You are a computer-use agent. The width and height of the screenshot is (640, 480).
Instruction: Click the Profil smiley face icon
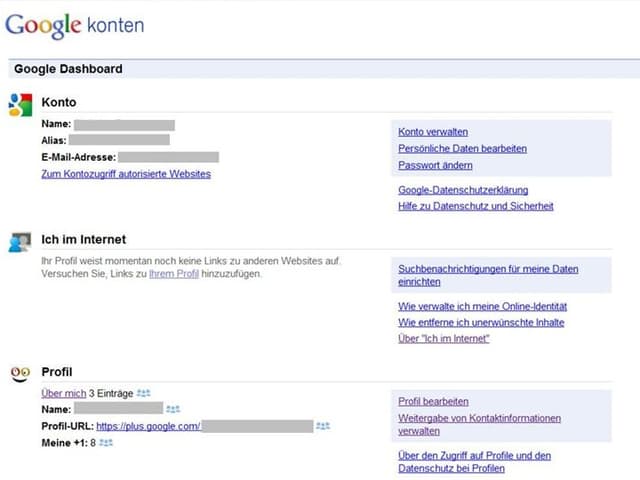tap(20, 374)
